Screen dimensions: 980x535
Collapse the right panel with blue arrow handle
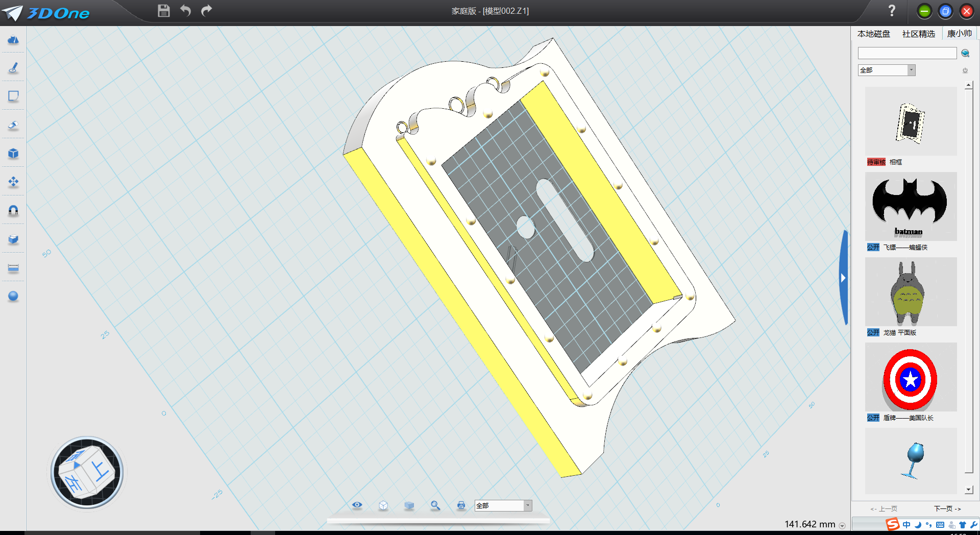[x=843, y=278]
